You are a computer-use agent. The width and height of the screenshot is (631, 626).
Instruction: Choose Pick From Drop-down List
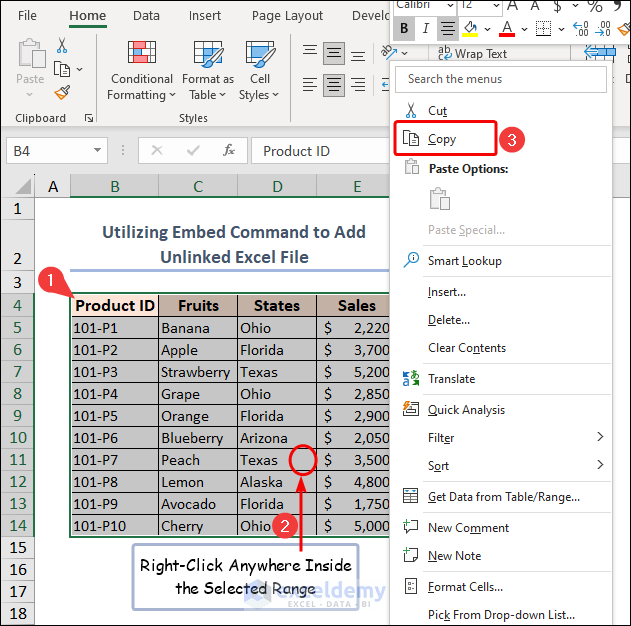click(501, 615)
